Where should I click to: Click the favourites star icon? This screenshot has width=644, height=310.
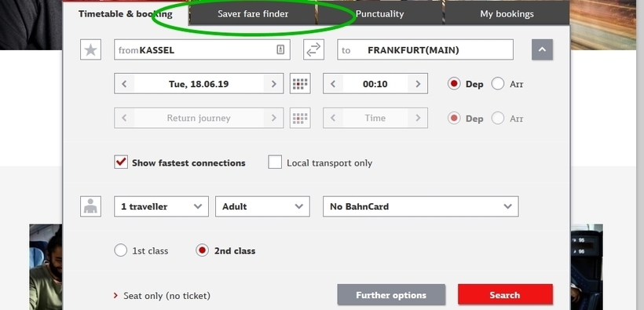point(90,49)
